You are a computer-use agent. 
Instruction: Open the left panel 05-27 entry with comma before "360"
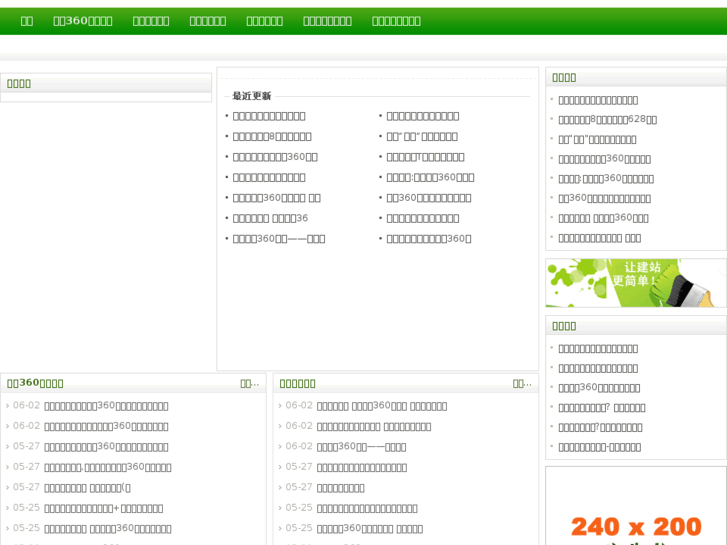pyautogui.click(x=108, y=467)
